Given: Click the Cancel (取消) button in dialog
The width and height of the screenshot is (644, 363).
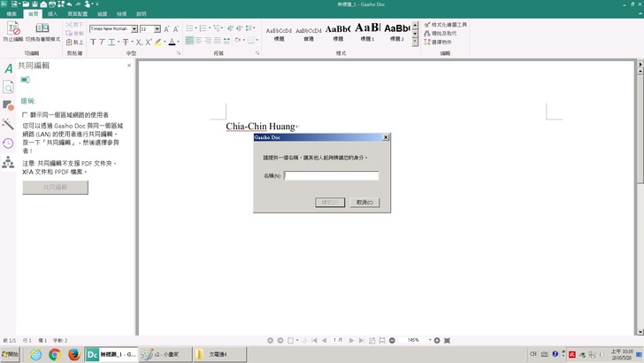Looking at the screenshot, I should [364, 202].
